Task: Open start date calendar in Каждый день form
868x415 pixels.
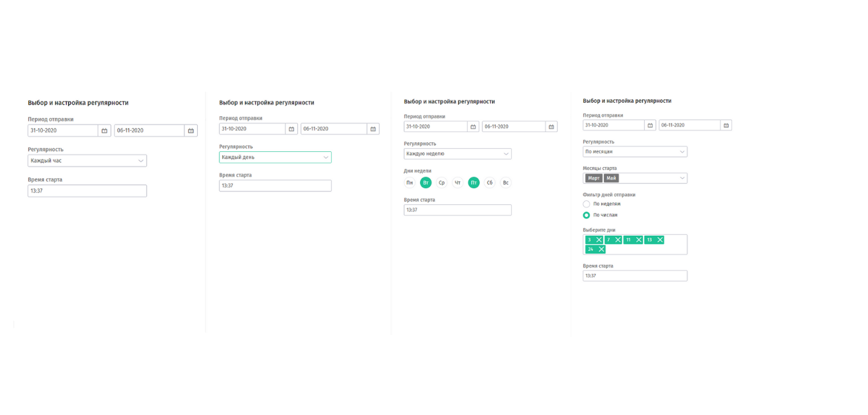Action: (292, 129)
